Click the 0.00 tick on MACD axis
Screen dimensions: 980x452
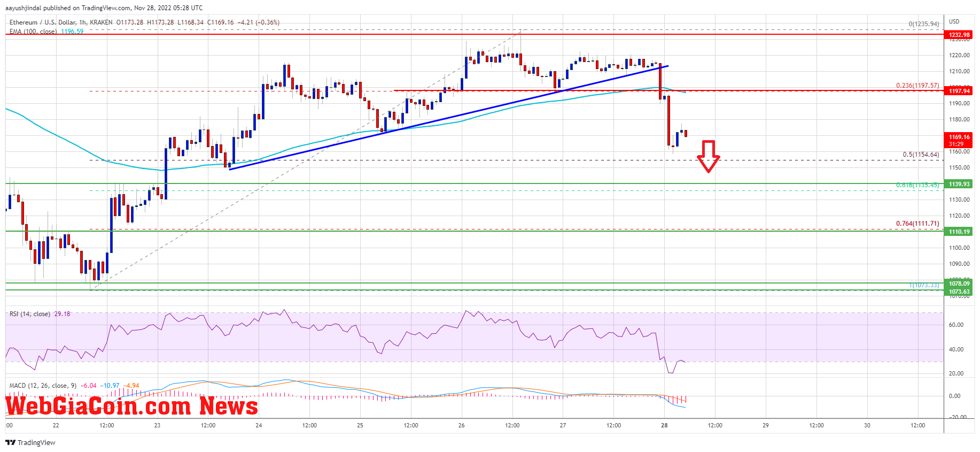click(954, 396)
